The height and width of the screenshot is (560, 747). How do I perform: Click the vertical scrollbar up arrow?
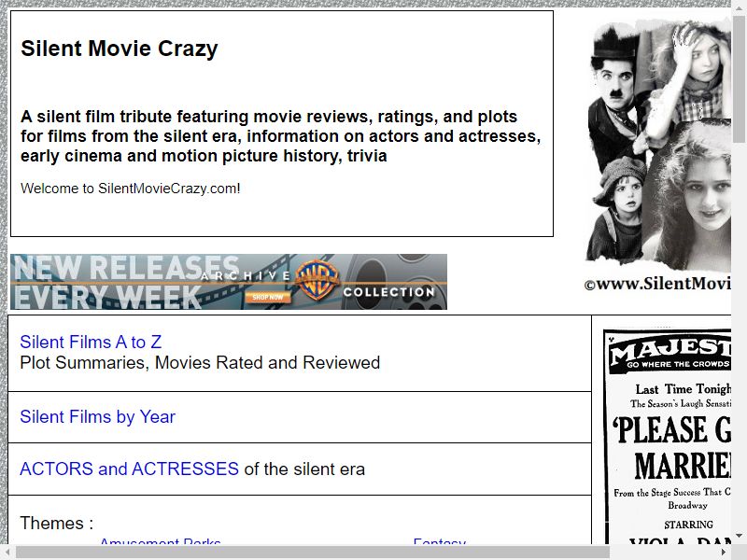[739, 6]
